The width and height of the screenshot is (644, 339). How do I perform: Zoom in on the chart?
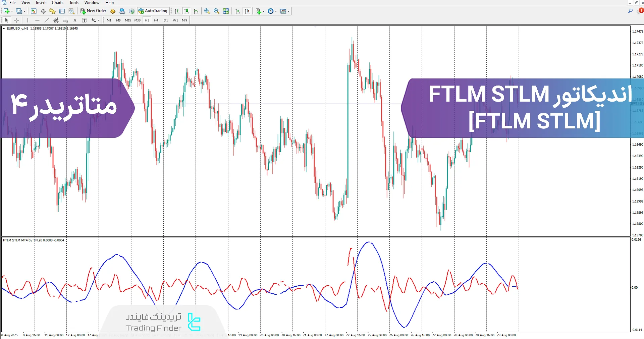[x=207, y=11]
